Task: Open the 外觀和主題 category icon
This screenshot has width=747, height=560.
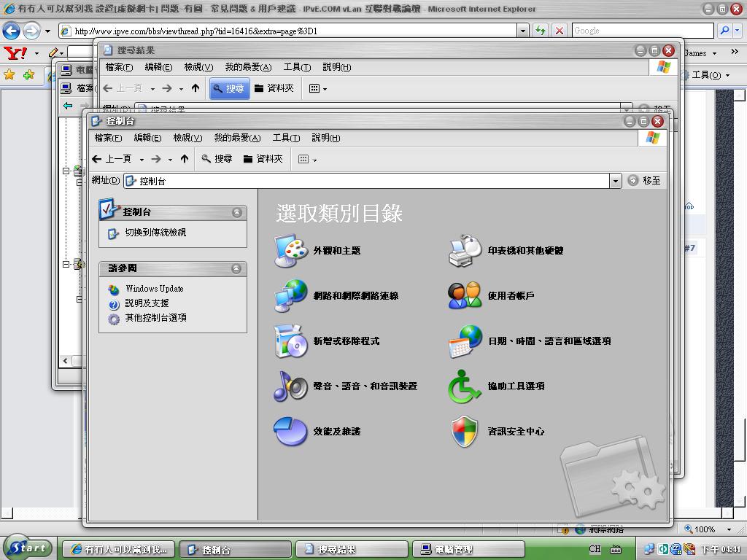Action: pyautogui.click(x=290, y=251)
